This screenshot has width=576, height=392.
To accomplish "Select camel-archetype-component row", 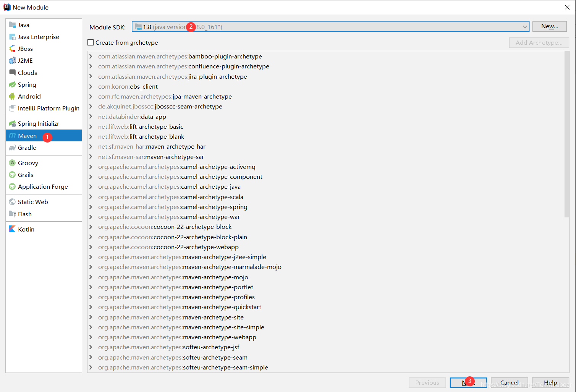I will point(325,177).
